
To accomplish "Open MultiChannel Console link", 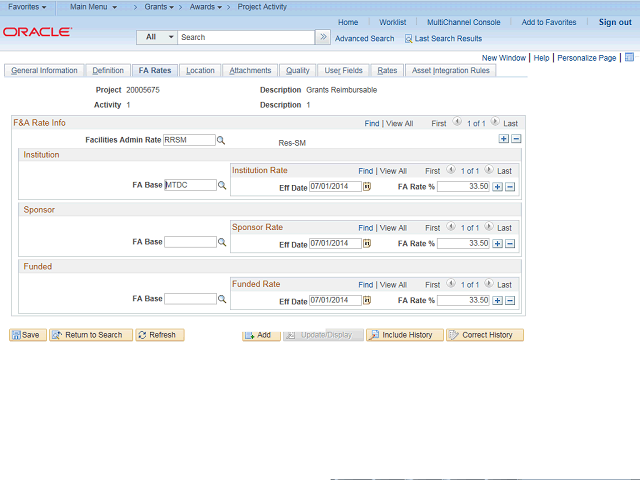I will pos(464,22).
